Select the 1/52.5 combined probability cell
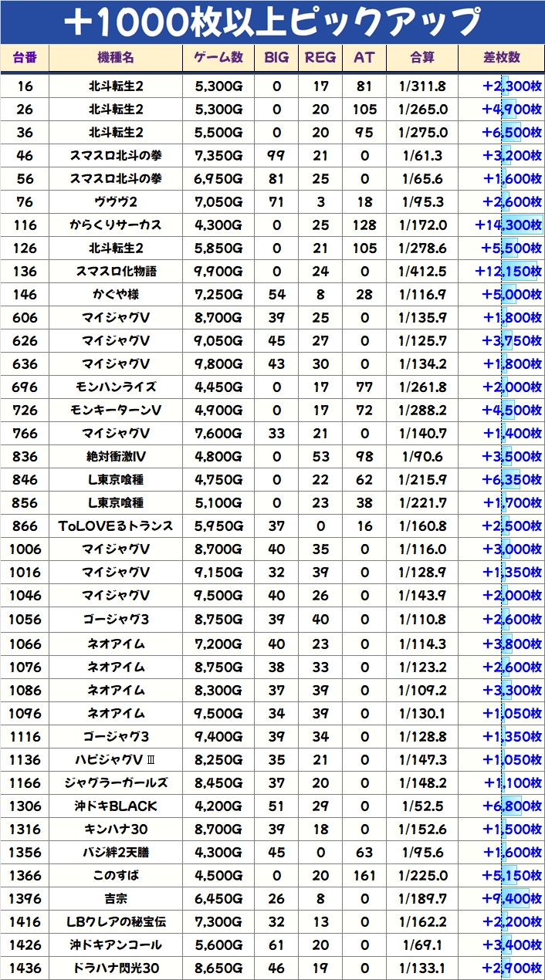Screen dimensions: 545x980 [x=422, y=806]
